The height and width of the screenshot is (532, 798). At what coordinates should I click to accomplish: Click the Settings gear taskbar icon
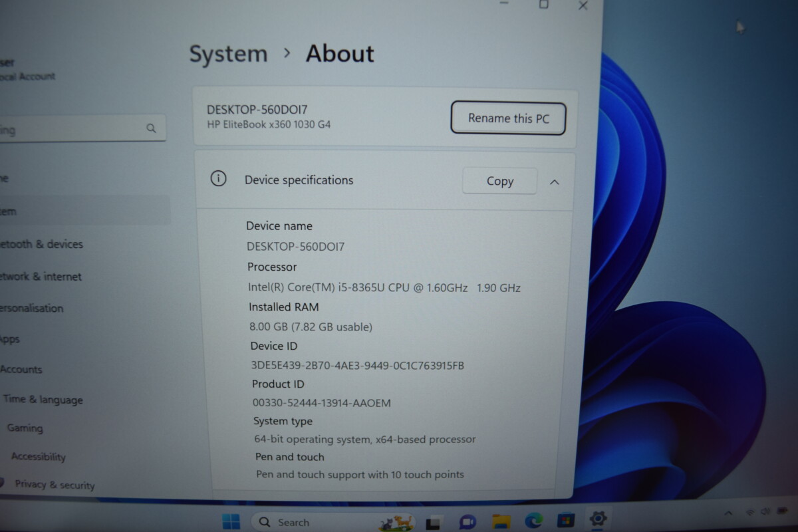tap(598, 518)
